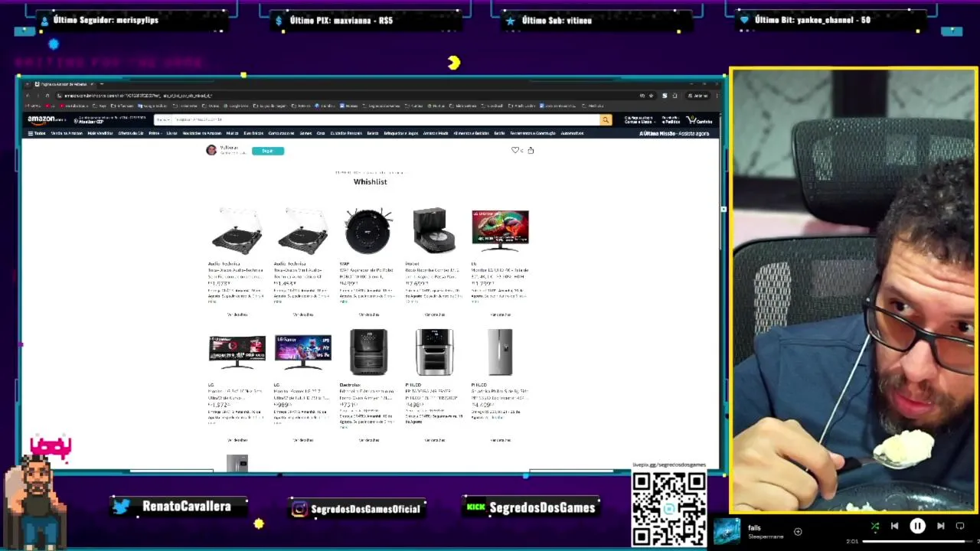Open the Philco side by side refrigerator image
Screen dimensions: 980x551
[x=500, y=352]
